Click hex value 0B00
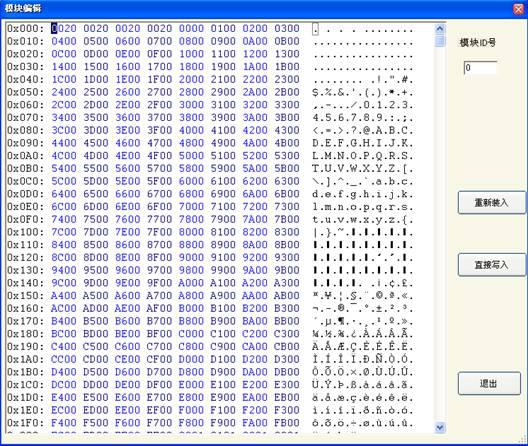Screen dimensions: 528x446 (x=287, y=41)
